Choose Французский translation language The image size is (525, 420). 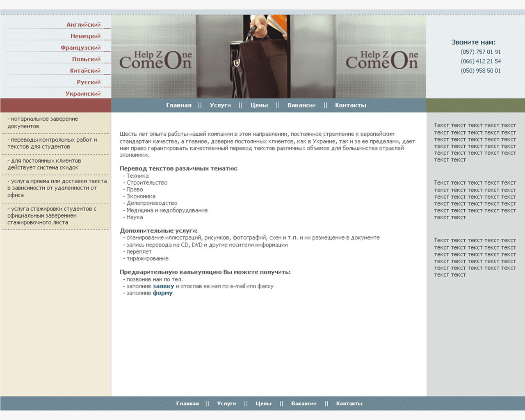80,48
